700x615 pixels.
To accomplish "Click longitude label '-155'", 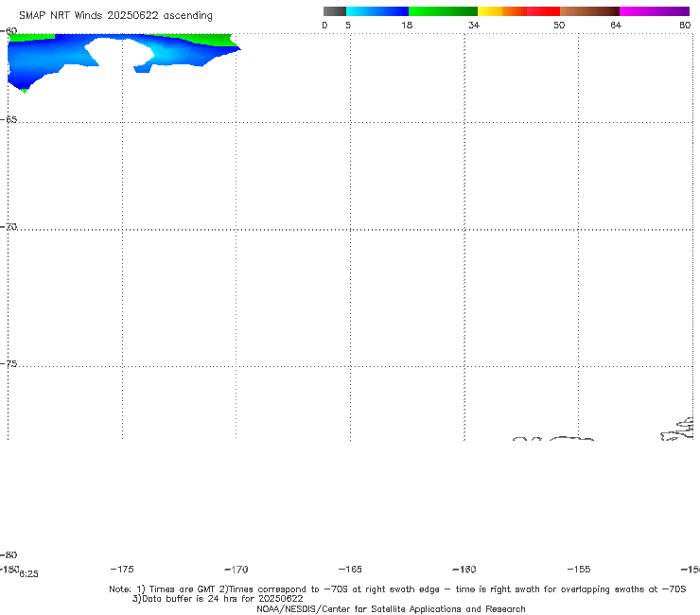I will point(579,569).
